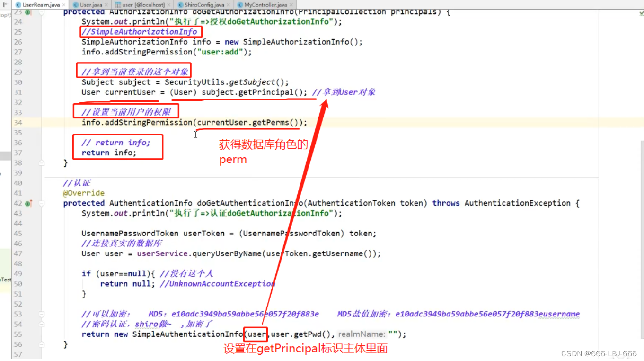Click line number 31 in gutter
The height and width of the screenshot is (361, 644).
pos(18,92)
